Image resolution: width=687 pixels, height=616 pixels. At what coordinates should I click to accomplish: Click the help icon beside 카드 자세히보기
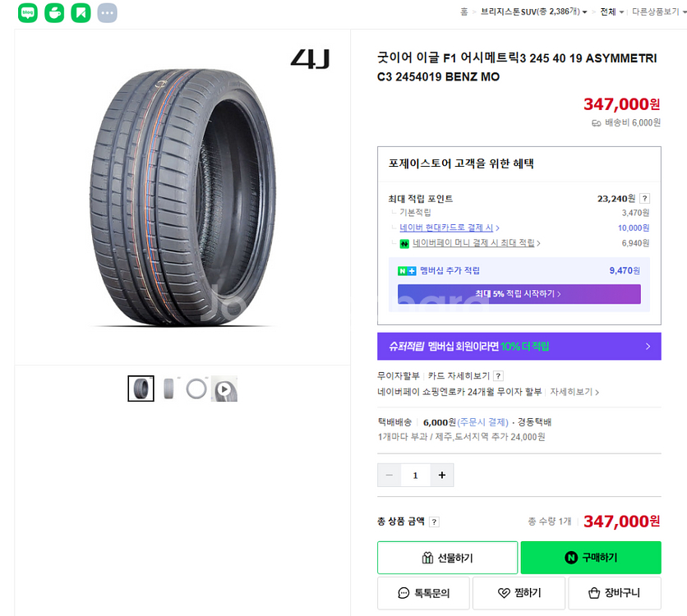(498, 376)
